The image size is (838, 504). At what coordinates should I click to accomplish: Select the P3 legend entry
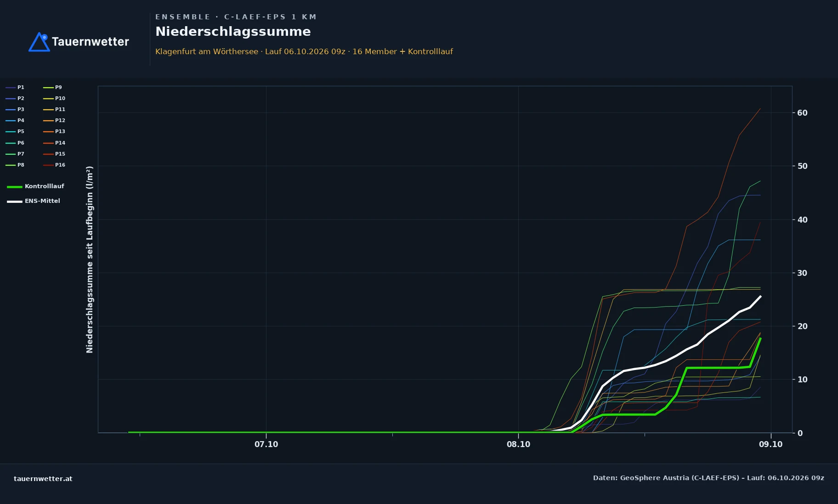point(15,109)
